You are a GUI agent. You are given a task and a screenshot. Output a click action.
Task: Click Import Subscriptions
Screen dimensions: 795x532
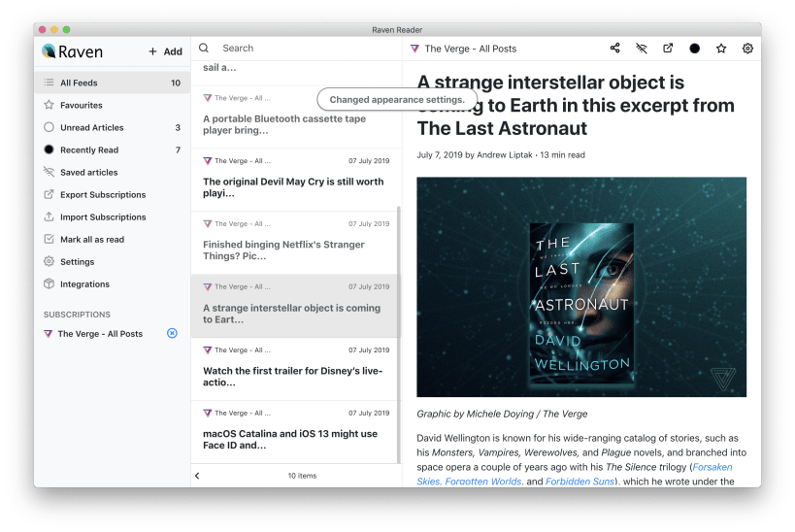[112, 216]
